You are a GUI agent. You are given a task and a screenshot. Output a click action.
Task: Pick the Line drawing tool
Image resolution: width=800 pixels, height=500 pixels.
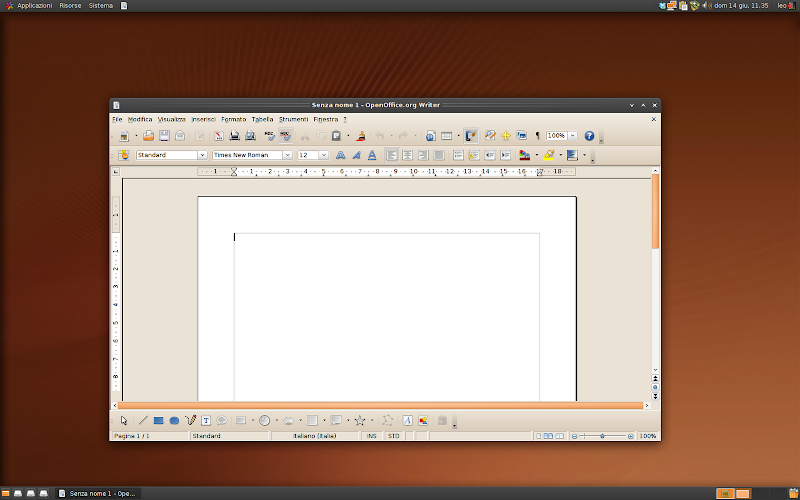[x=143, y=421]
